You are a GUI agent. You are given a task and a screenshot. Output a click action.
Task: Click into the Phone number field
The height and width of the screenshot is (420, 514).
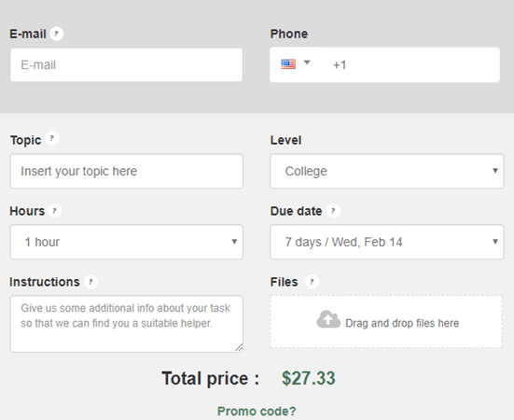pos(411,64)
